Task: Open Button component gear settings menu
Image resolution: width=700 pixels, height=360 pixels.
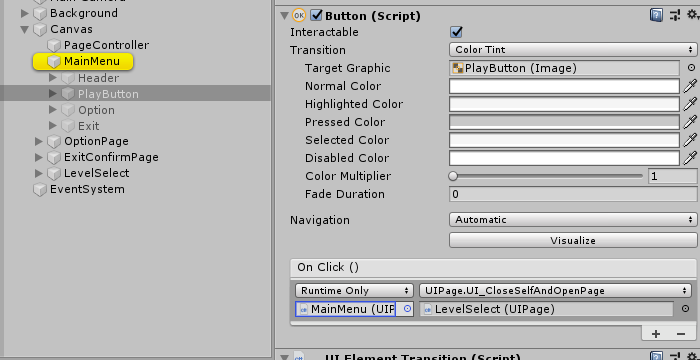Action: point(692,15)
